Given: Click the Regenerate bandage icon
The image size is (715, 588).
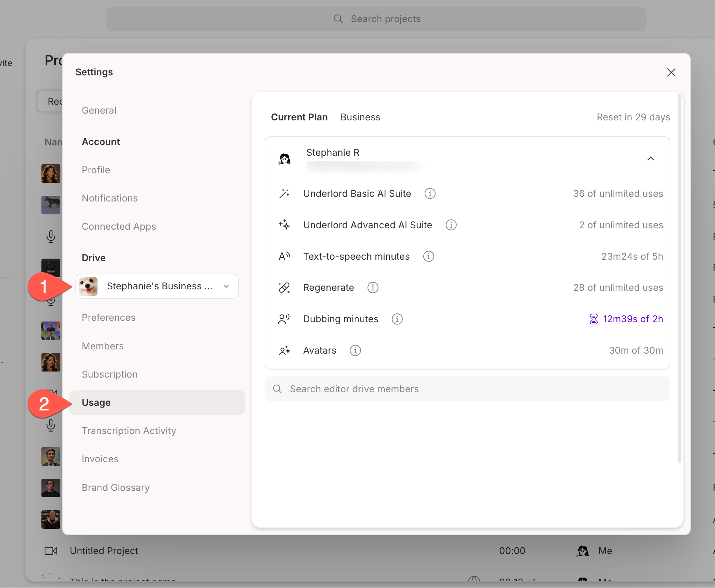Looking at the screenshot, I should pos(284,288).
